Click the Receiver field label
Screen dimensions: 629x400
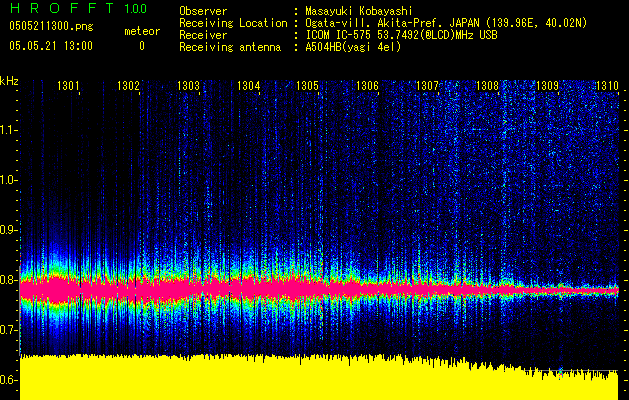[x=203, y=35]
